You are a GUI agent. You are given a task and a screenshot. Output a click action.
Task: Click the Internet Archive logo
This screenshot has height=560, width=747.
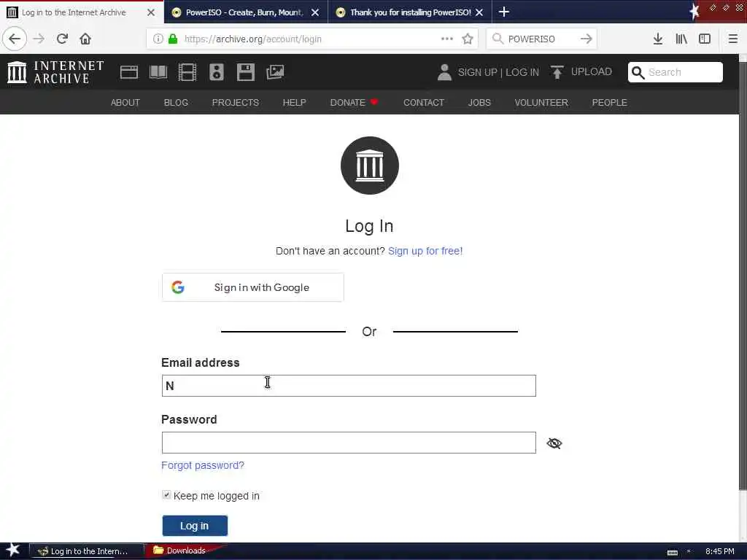point(55,72)
